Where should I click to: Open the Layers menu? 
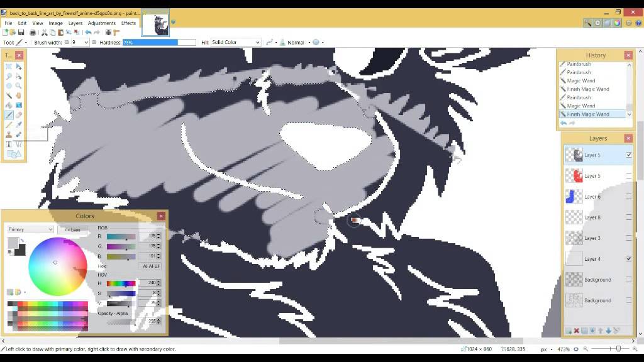pos(75,23)
